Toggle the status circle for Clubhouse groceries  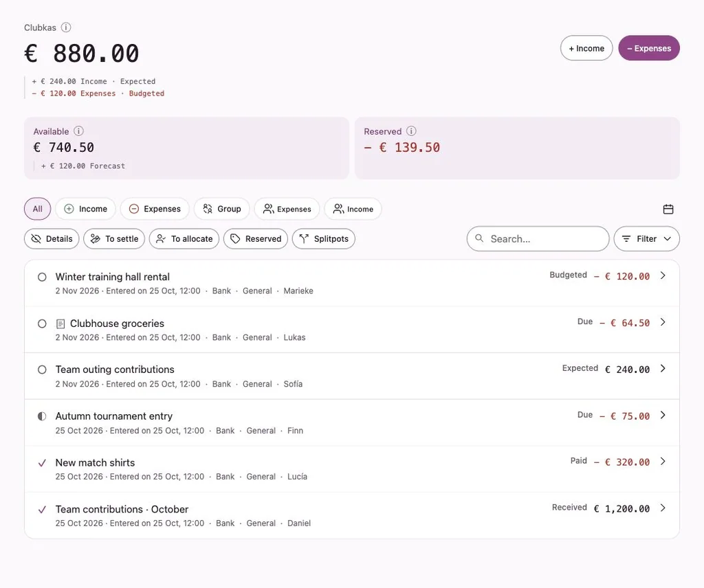point(42,324)
